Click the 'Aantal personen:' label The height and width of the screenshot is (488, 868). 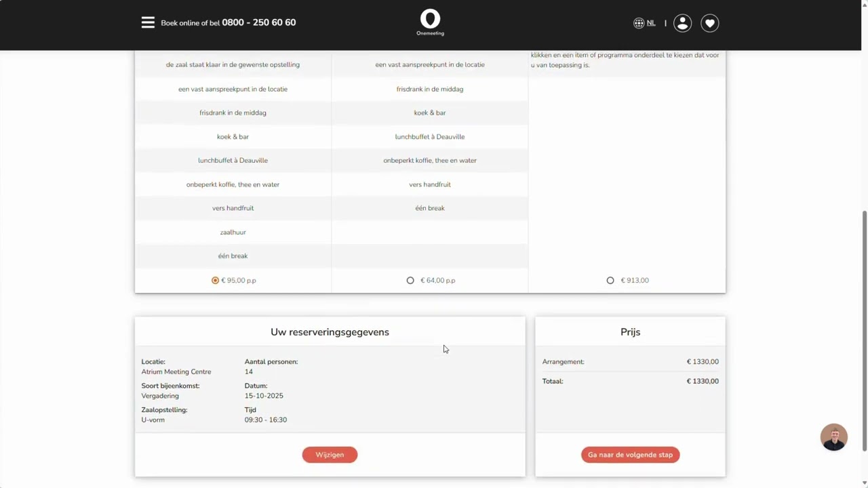tap(271, 361)
